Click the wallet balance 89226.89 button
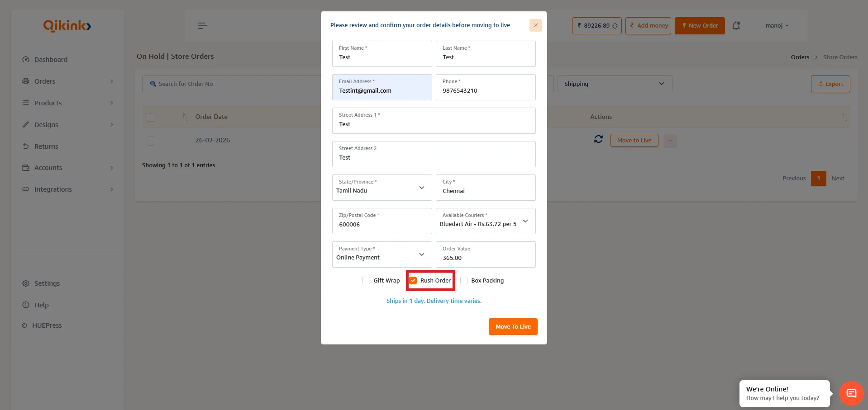 [596, 26]
